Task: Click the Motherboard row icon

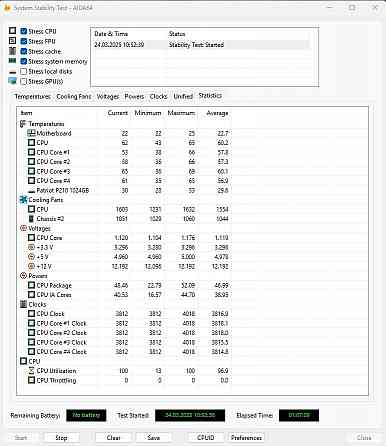Action: (31, 133)
